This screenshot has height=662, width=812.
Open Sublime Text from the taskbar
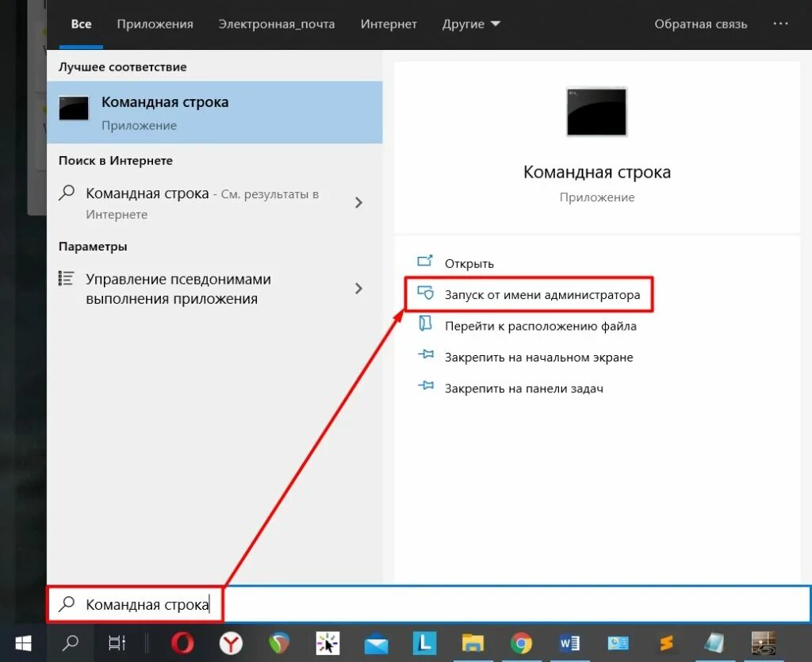pos(666,643)
